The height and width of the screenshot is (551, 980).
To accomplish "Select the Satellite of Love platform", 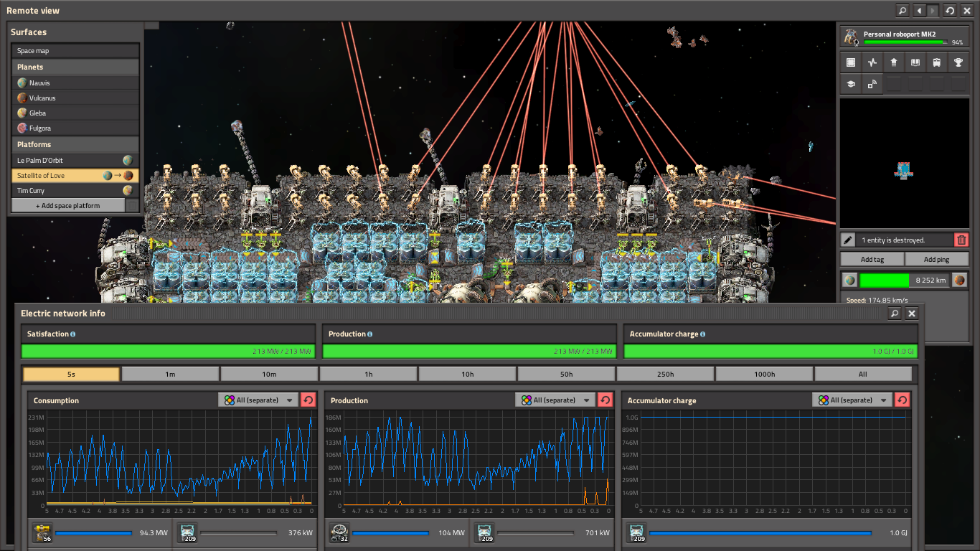I will coord(75,176).
